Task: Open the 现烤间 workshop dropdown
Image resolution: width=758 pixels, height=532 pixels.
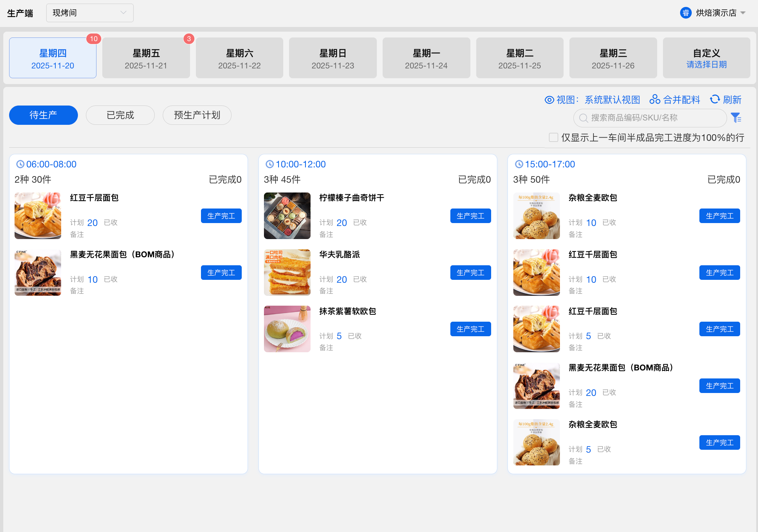Action: tap(90, 13)
